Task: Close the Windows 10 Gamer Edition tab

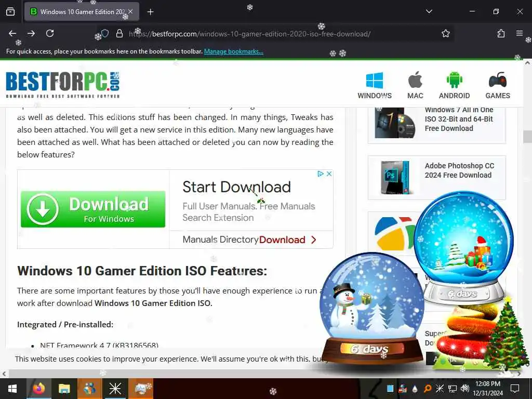Action: 130,11
